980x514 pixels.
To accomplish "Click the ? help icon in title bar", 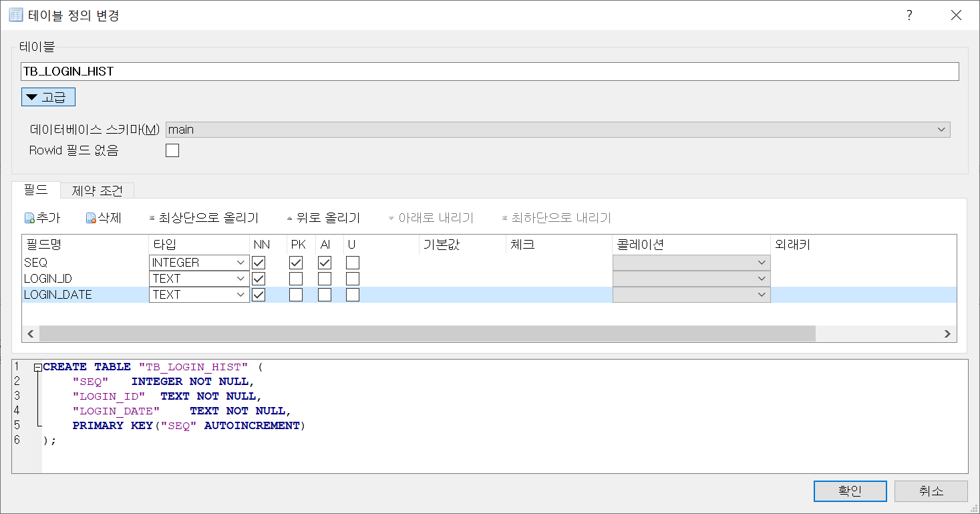I will point(909,15).
